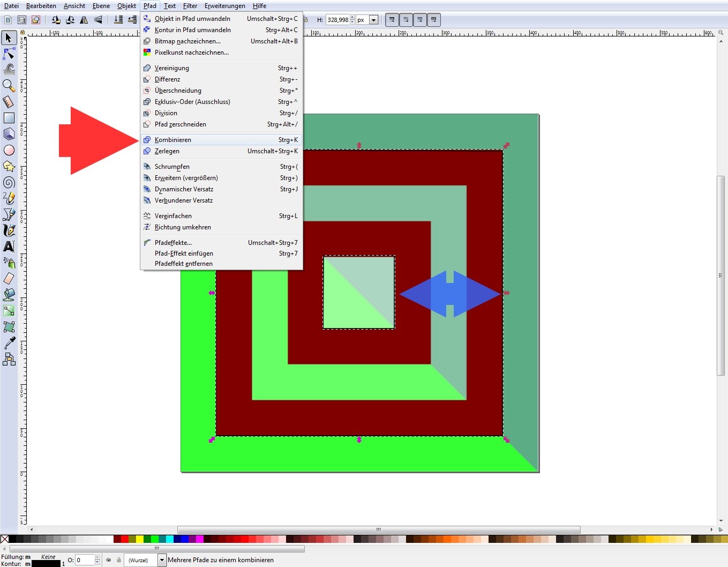Toggle scale rounded corners affect button
The width and height of the screenshot is (728, 567).
click(x=406, y=20)
